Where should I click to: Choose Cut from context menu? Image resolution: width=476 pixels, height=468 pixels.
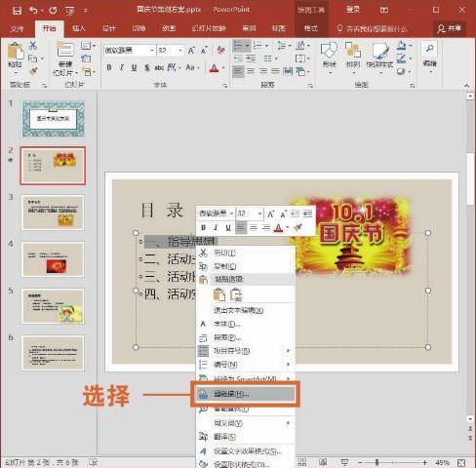click(x=246, y=253)
